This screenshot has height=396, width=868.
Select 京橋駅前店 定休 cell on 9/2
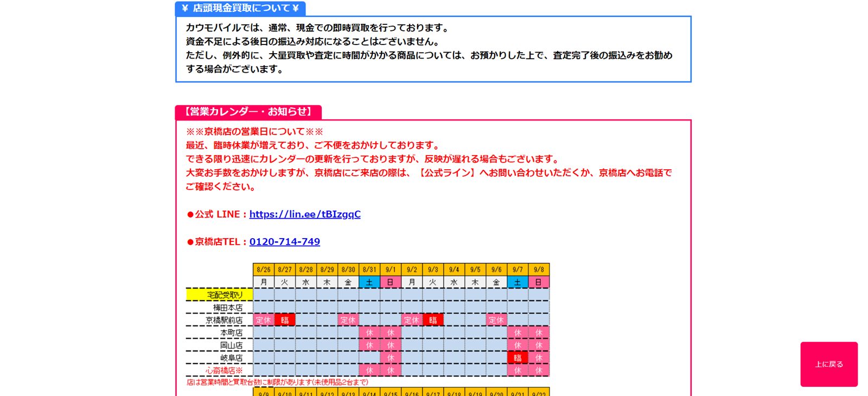click(x=412, y=320)
